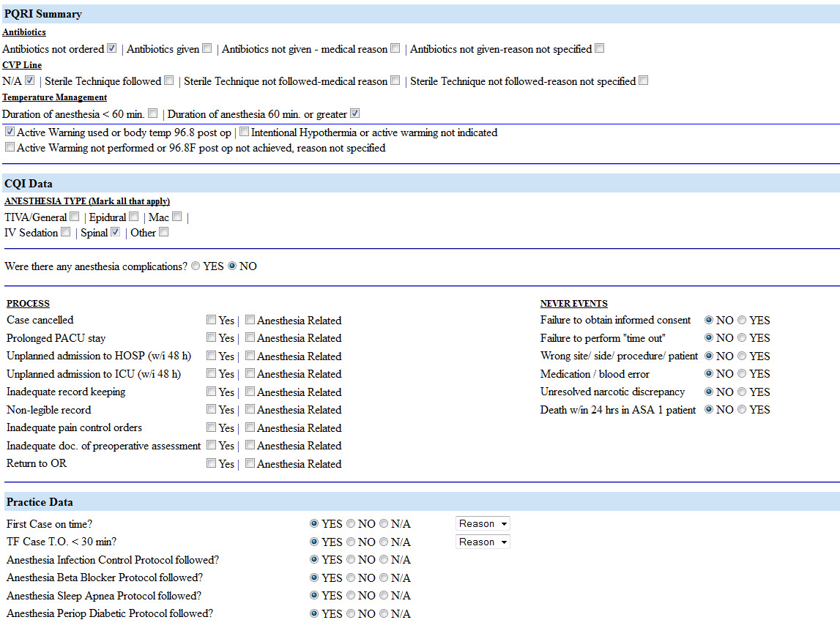840x628 pixels.
Task: Select NO for anesthesia complications
Action: 232,266
